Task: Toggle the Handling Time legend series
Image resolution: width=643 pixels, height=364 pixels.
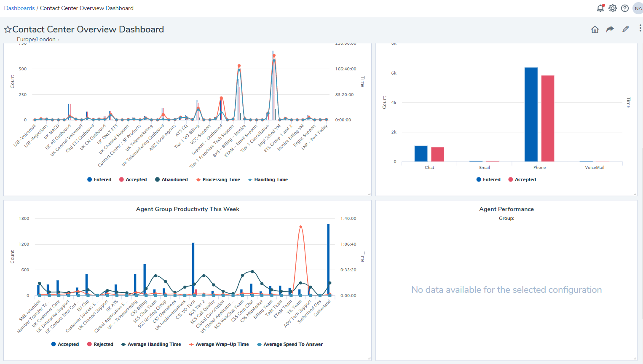Action: [268, 179]
